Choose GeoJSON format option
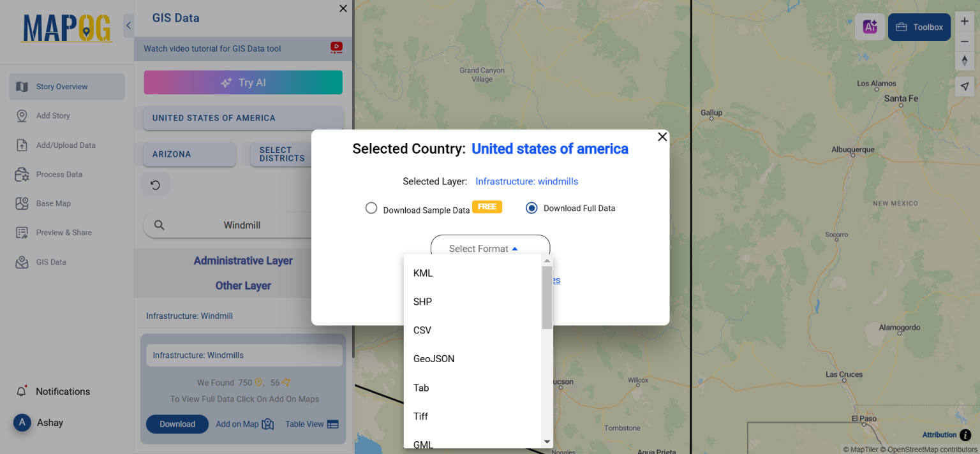This screenshot has width=980, height=454. point(473,359)
